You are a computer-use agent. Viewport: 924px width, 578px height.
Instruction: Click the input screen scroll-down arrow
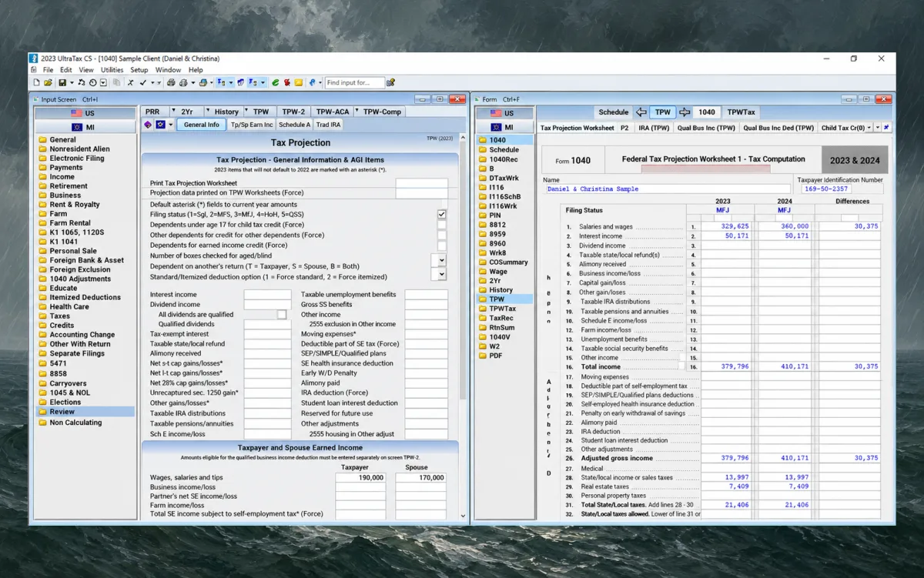463,516
